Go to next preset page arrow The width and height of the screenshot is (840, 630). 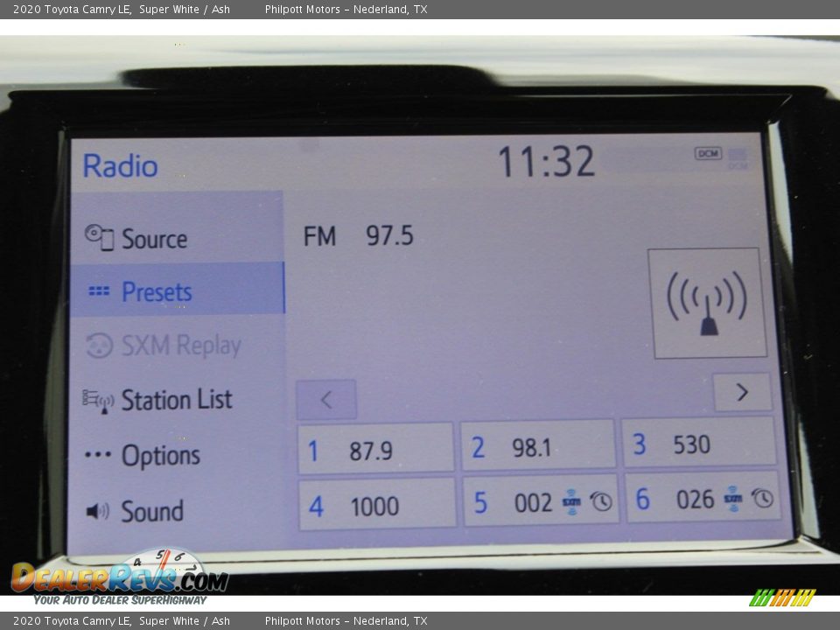pos(743,393)
